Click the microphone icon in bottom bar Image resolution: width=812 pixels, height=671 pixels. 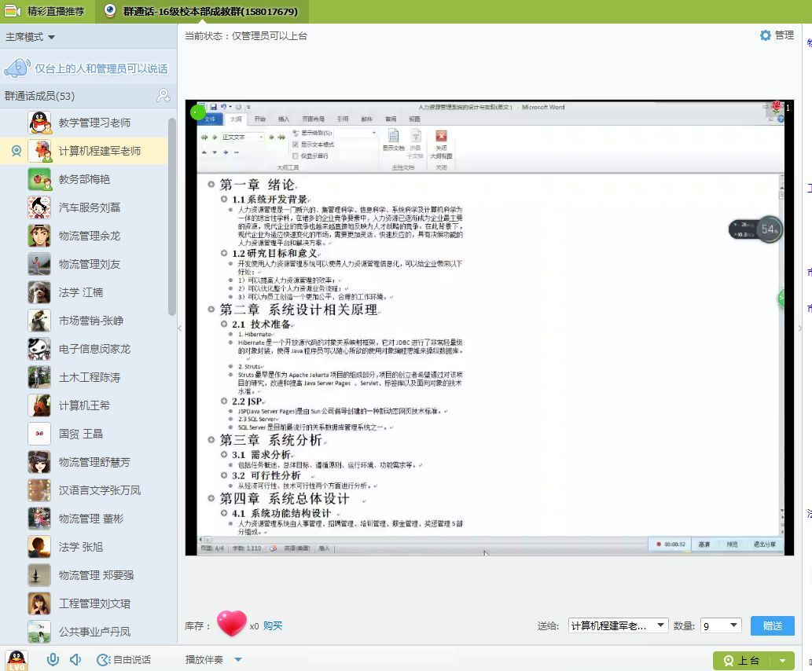tap(53, 660)
